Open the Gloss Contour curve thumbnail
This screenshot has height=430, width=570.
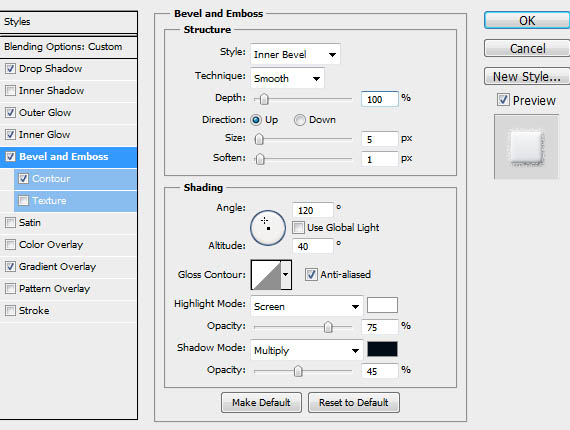point(266,275)
